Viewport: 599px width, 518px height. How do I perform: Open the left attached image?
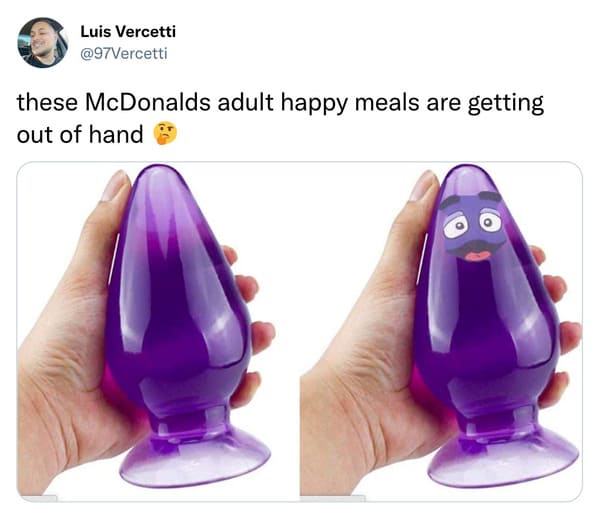pyautogui.click(x=157, y=332)
